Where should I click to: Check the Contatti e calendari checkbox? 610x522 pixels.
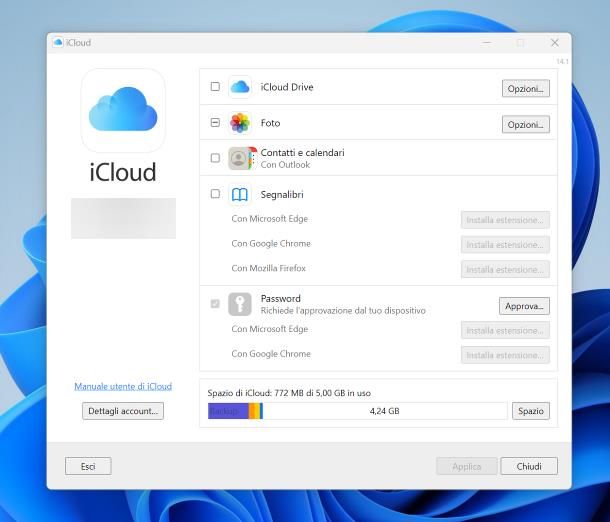pyautogui.click(x=215, y=158)
